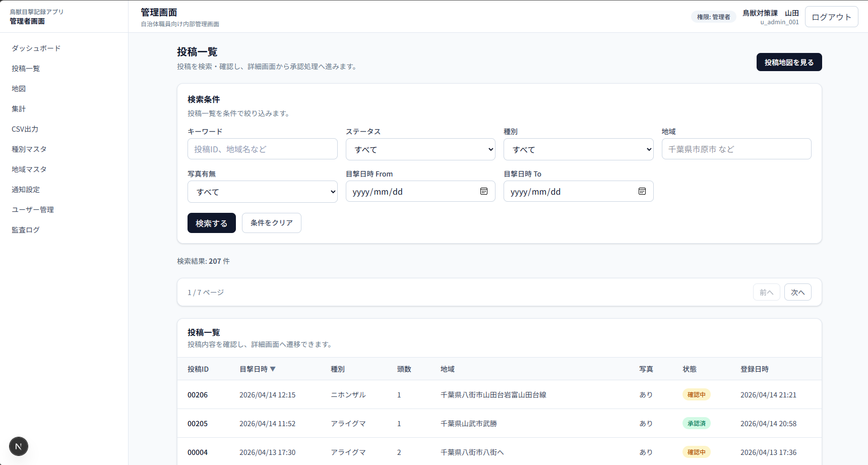
Task: Click the round N icon at bottom-left
Action: pyautogui.click(x=19, y=446)
